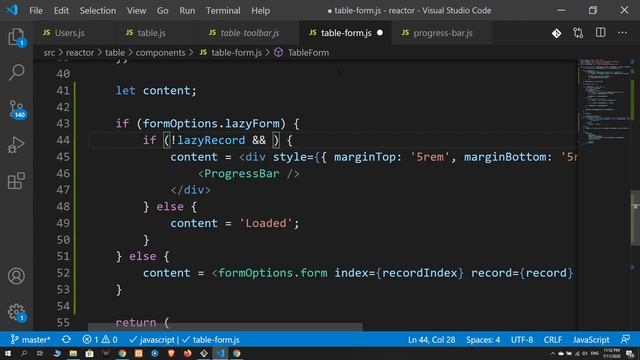The image size is (640, 360).
Task: Click the code minimap overview
Action: pyautogui.click(x=604, y=102)
